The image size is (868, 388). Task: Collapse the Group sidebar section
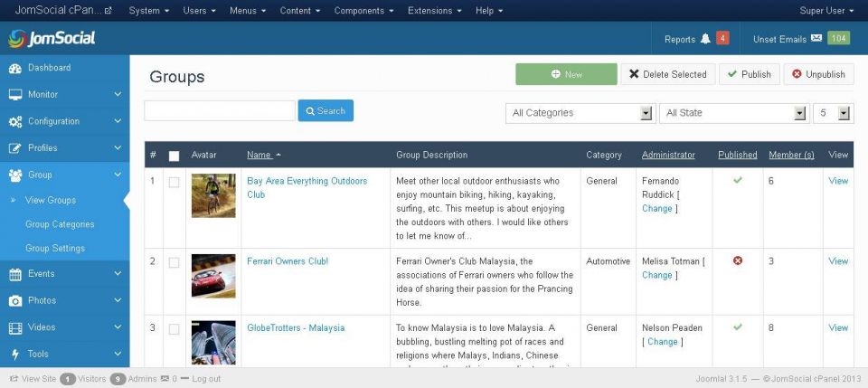click(x=118, y=175)
